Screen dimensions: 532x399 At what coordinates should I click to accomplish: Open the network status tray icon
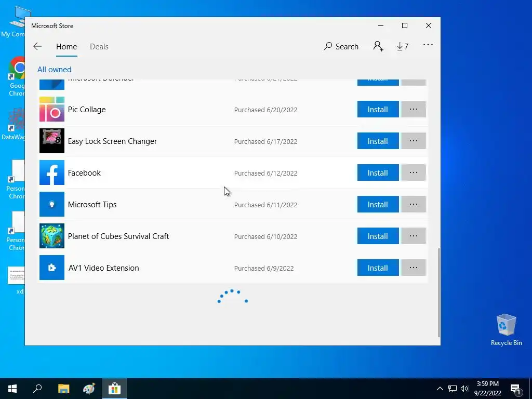coord(453,389)
